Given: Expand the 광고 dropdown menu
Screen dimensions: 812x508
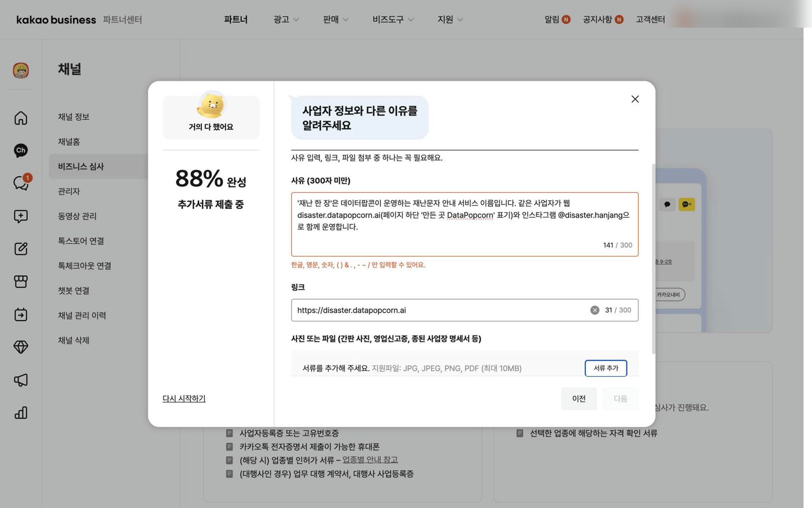Looking at the screenshot, I should [x=286, y=20].
